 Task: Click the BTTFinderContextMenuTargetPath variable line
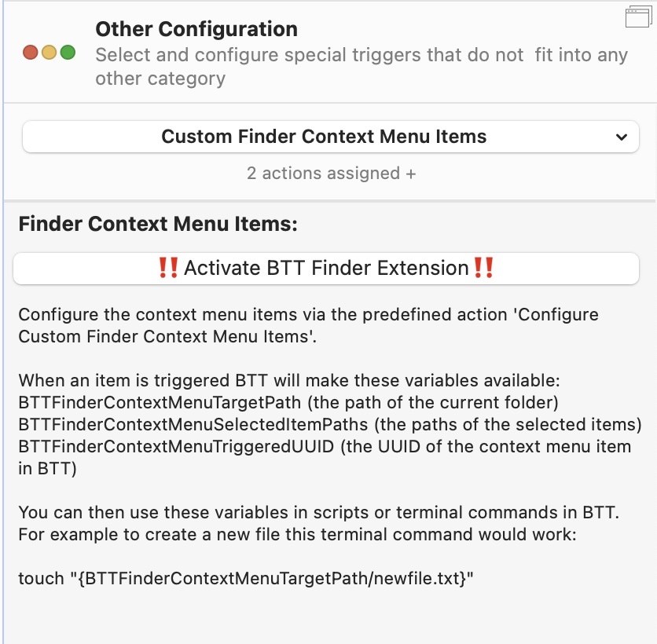[288, 402]
